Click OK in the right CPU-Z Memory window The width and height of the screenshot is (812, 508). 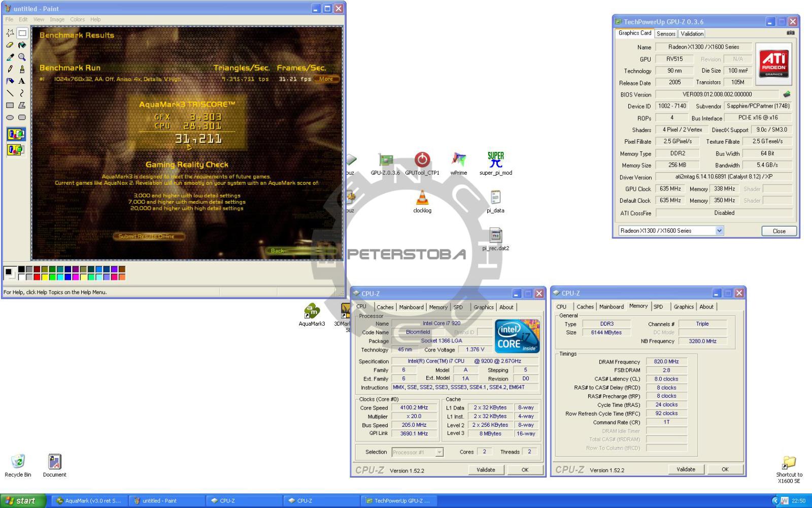(725, 469)
